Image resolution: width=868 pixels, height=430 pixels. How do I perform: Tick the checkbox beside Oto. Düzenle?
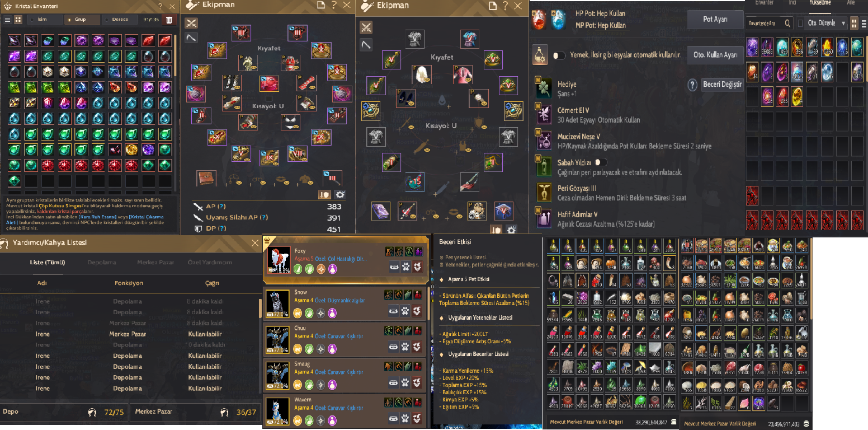[800, 23]
